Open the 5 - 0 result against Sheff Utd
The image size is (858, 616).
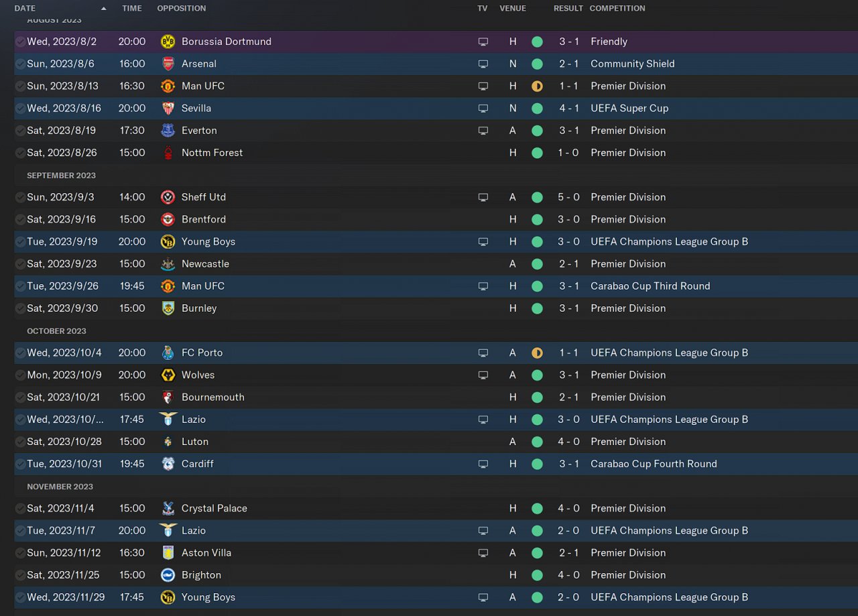pos(568,197)
